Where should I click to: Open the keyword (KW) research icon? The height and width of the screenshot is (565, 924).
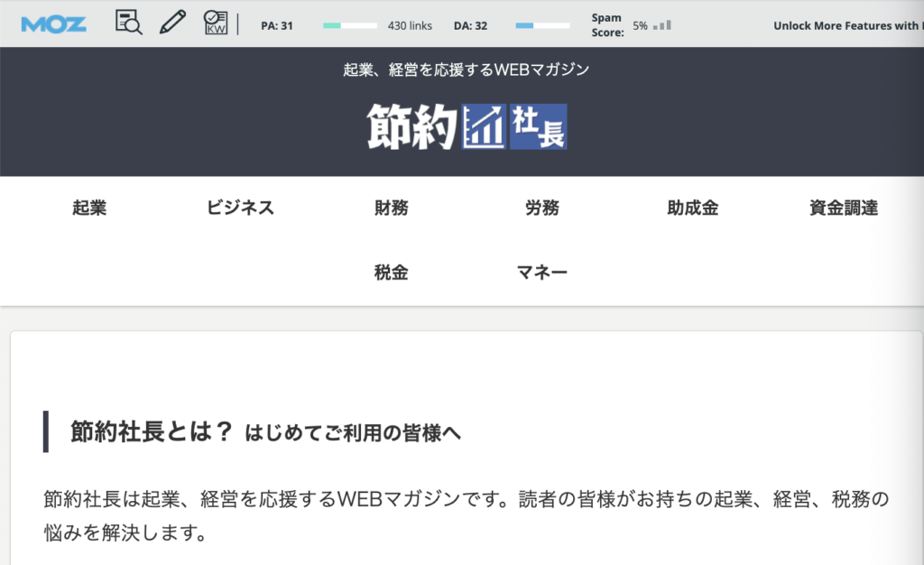click(215, 23)
